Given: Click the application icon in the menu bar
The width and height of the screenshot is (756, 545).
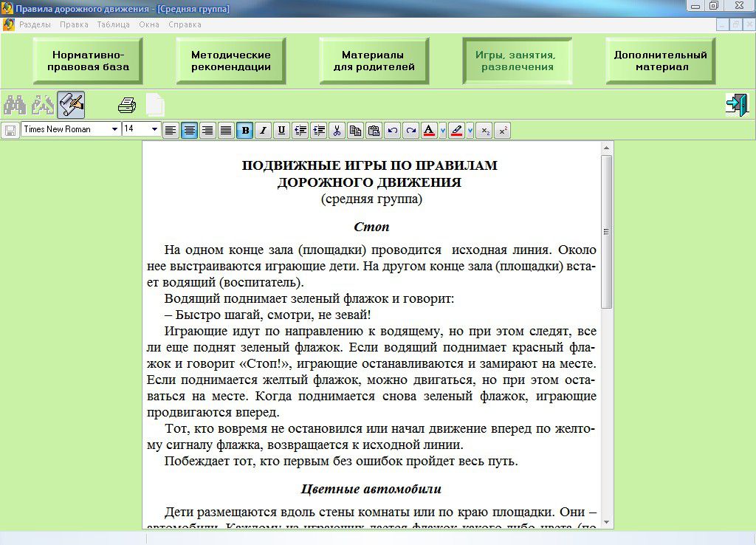Looking at the screenshot, I should 8,24.
